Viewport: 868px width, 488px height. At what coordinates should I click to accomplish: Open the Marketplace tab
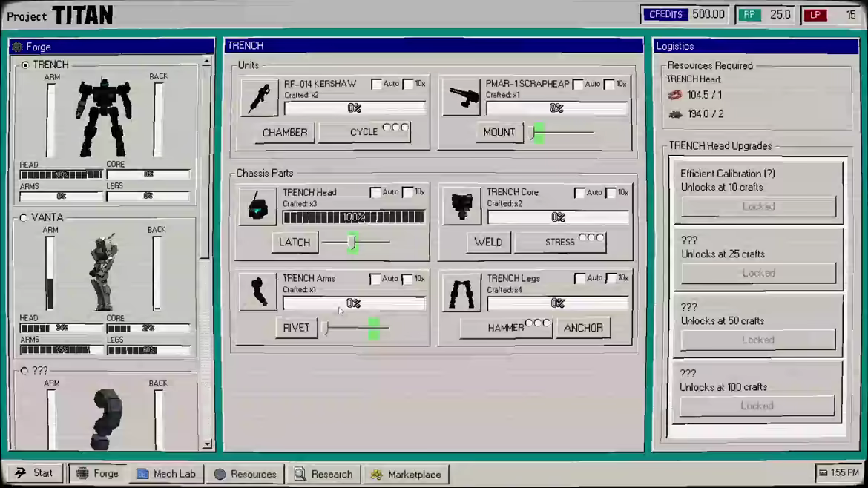pyautogui.click(x=407, y=474)
